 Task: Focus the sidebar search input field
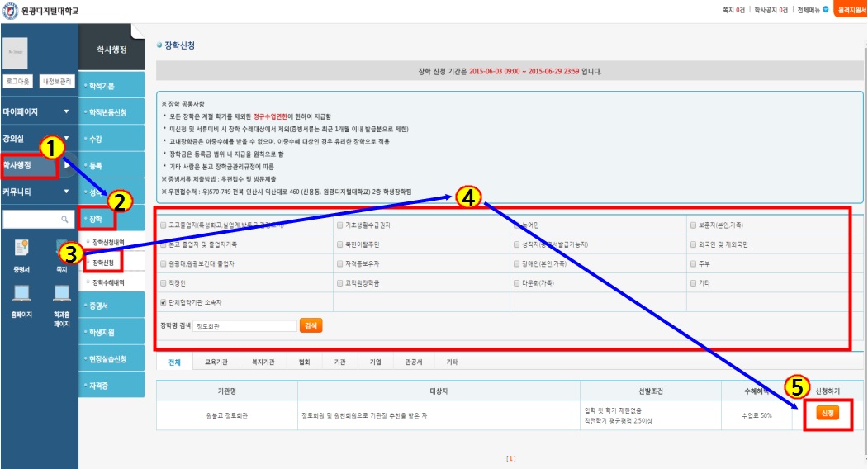(x=38, y=220)
